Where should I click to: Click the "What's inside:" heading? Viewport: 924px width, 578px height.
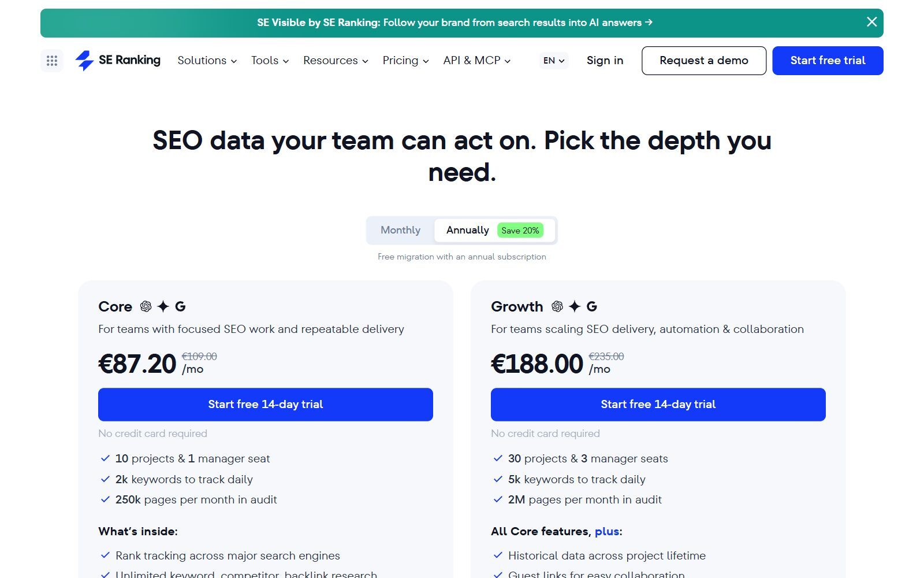[x=138, y=531]
